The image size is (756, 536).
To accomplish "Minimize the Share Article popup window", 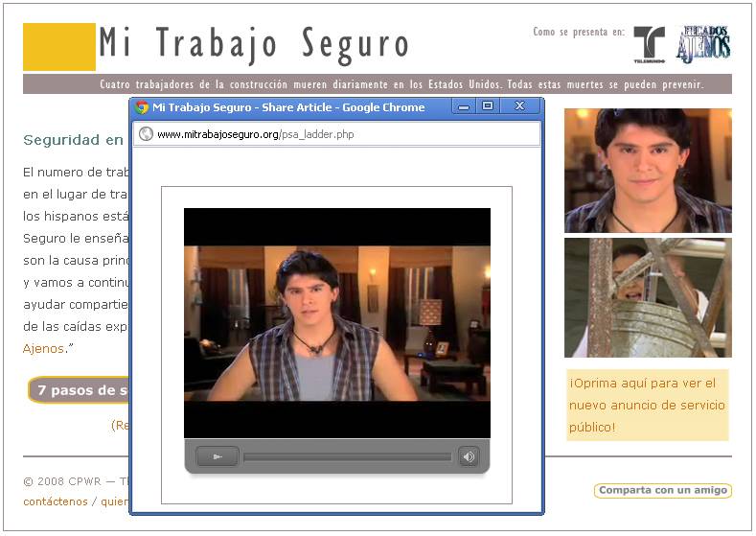I will (464, 106).
